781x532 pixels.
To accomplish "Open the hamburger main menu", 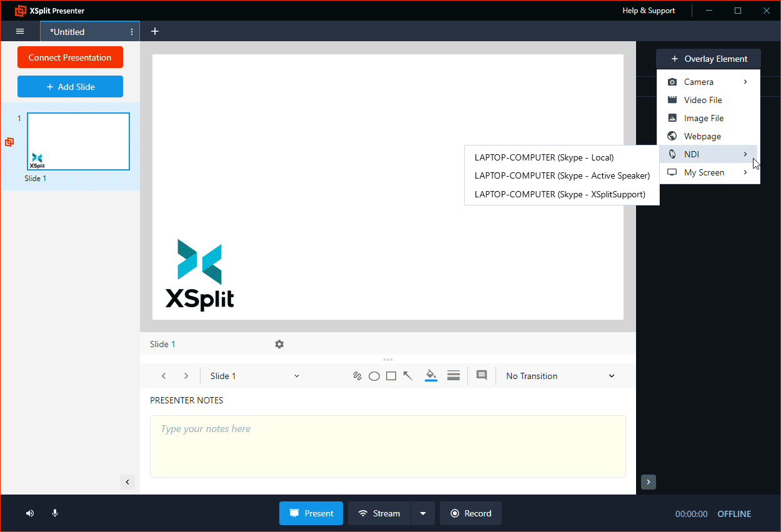I will (20, 31).
